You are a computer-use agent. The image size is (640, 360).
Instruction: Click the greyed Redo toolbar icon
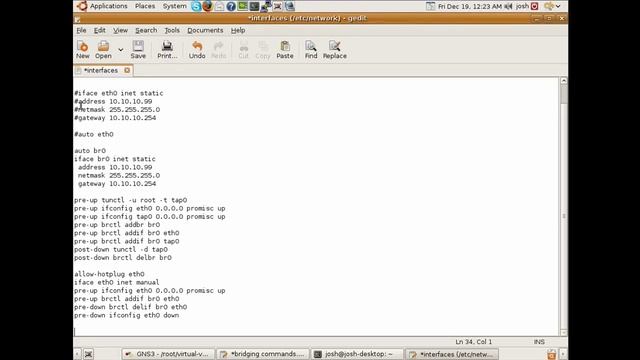coord(218,50)
